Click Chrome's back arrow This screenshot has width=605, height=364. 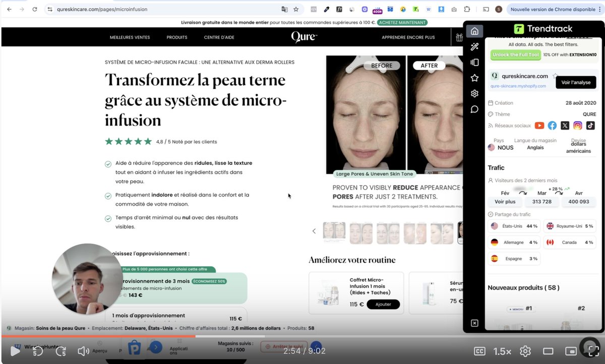[9, 9]
